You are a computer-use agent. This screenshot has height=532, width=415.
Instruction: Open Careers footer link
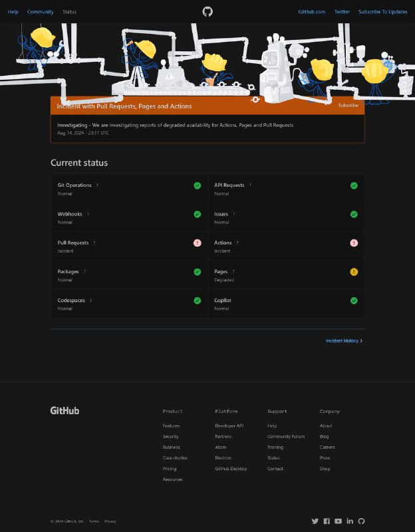(327, 447)
